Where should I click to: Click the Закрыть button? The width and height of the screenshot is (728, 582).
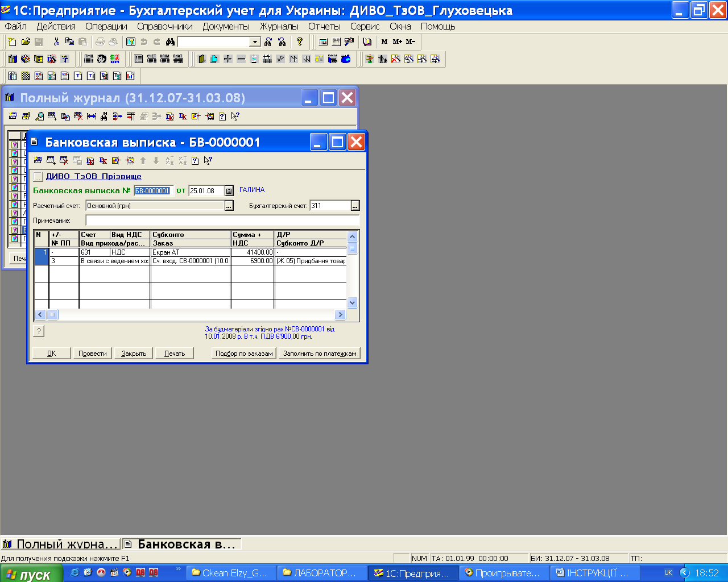pyautogui.click(x=134, y=353)
